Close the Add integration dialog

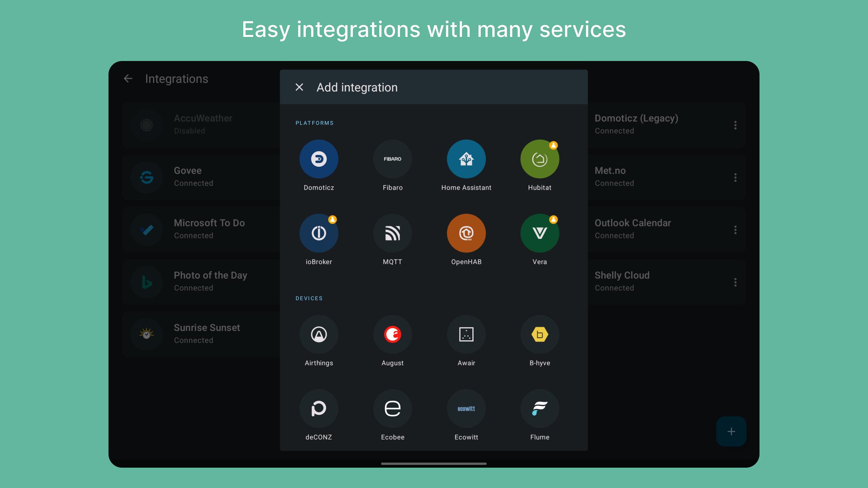299,87
